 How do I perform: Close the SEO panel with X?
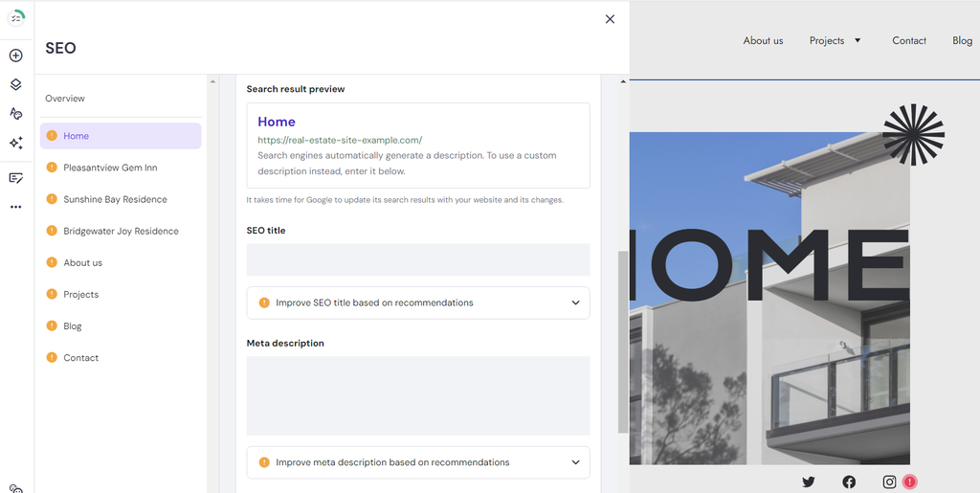coord(610,19)
